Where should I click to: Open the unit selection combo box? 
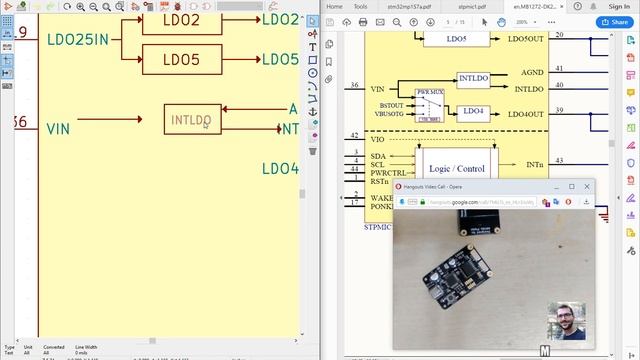pyautogui.click(x=240, y=7)
